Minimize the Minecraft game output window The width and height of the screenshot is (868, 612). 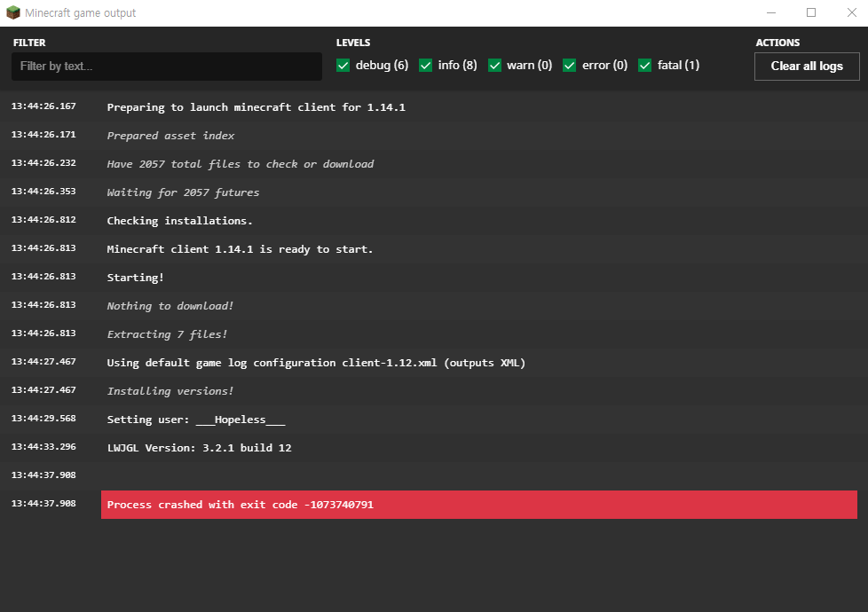770,13
